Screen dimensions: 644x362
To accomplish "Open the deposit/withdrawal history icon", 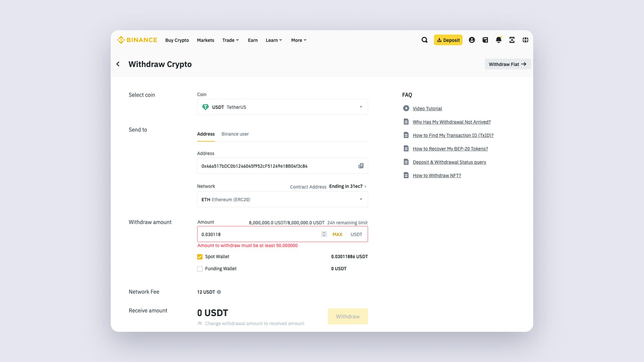I will click(x=512, y=40).
